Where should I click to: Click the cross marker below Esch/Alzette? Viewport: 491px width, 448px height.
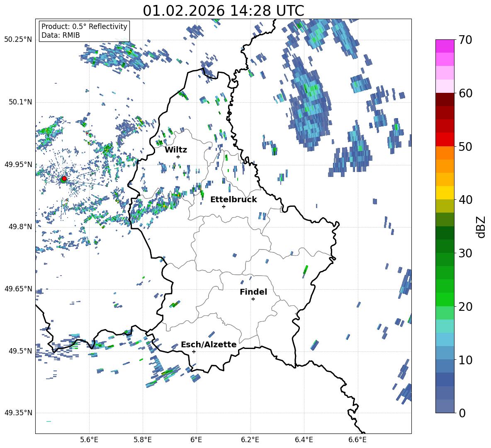194,351
